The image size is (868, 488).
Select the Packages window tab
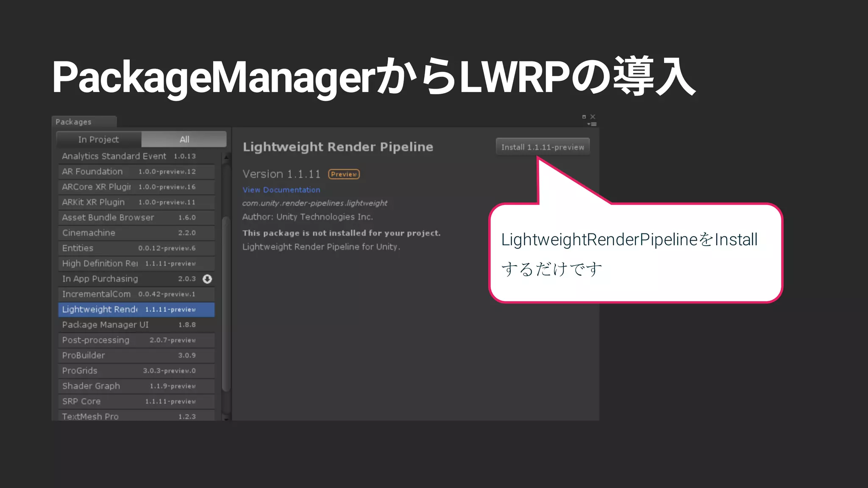84,122
